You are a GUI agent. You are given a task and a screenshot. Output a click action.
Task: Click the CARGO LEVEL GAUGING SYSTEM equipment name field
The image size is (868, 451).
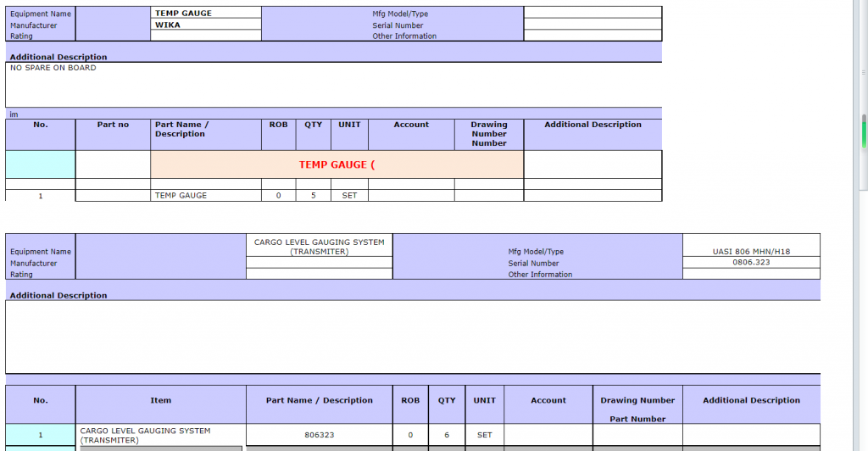pyautogui.click(x=319, y=246)
